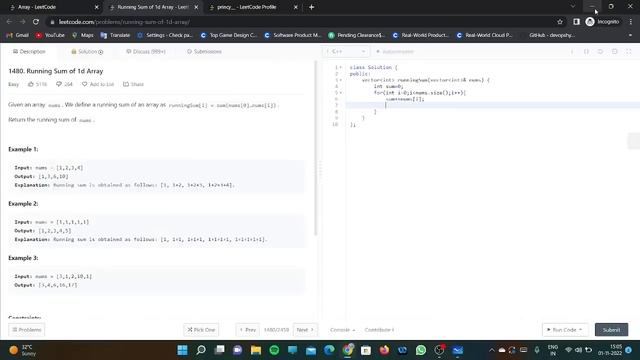640x360 pixels.
Task: Open the GitHub bookmark
Action: pyautogui.click(x=549, y=35)
